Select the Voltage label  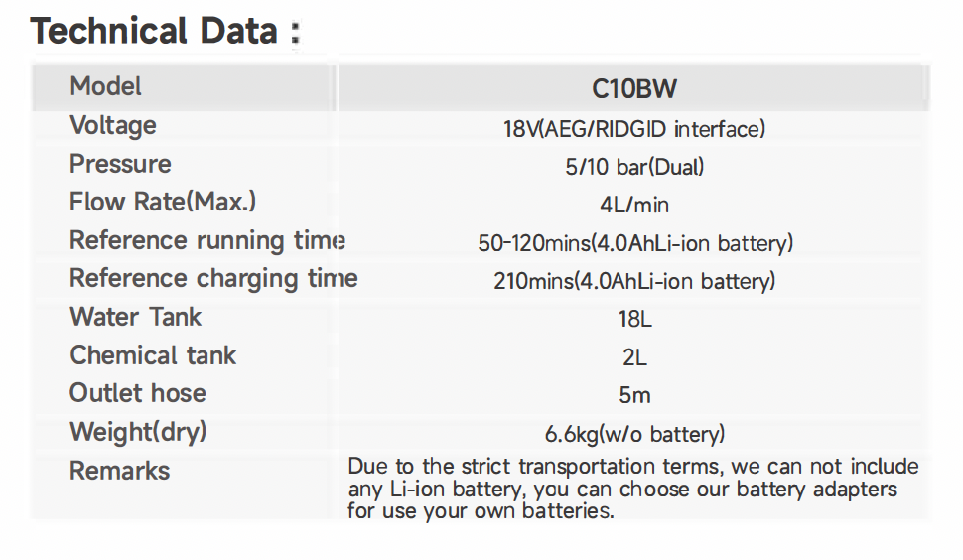[x=113, y=126]
